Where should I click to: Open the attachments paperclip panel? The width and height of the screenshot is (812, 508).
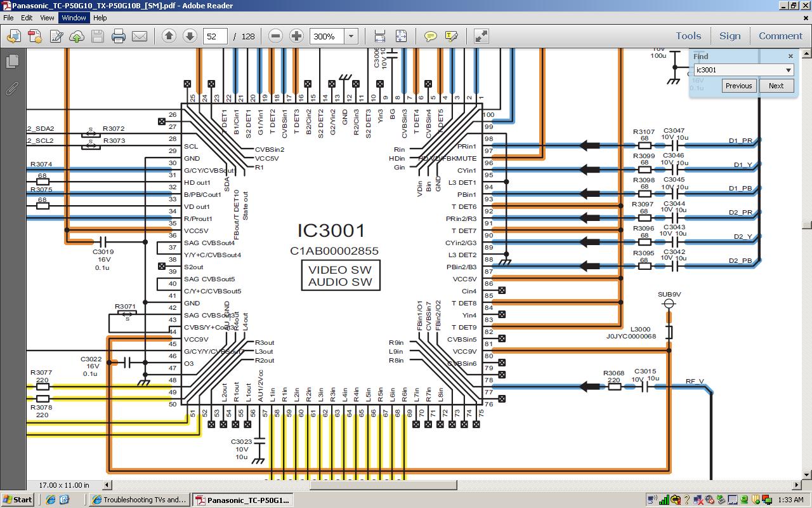[x=12, y=88]
